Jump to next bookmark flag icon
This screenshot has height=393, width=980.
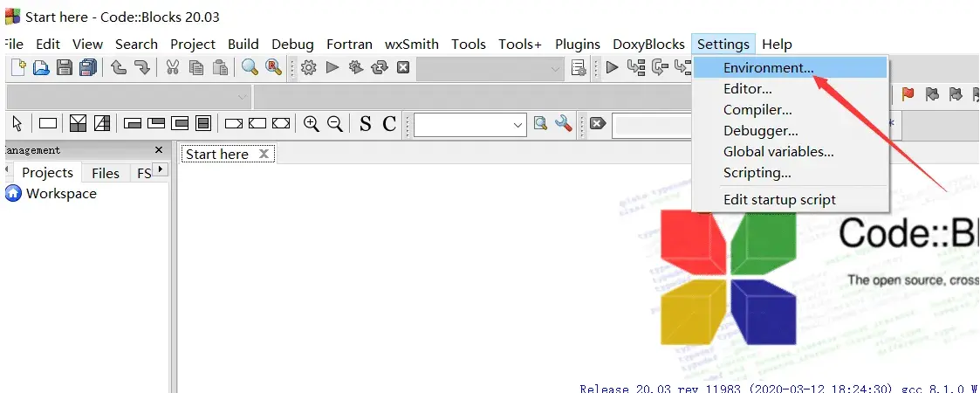coord(956,94)
